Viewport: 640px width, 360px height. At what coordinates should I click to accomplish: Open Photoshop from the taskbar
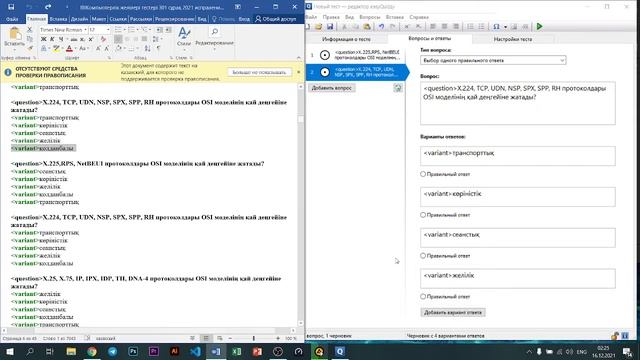(133, 351)
